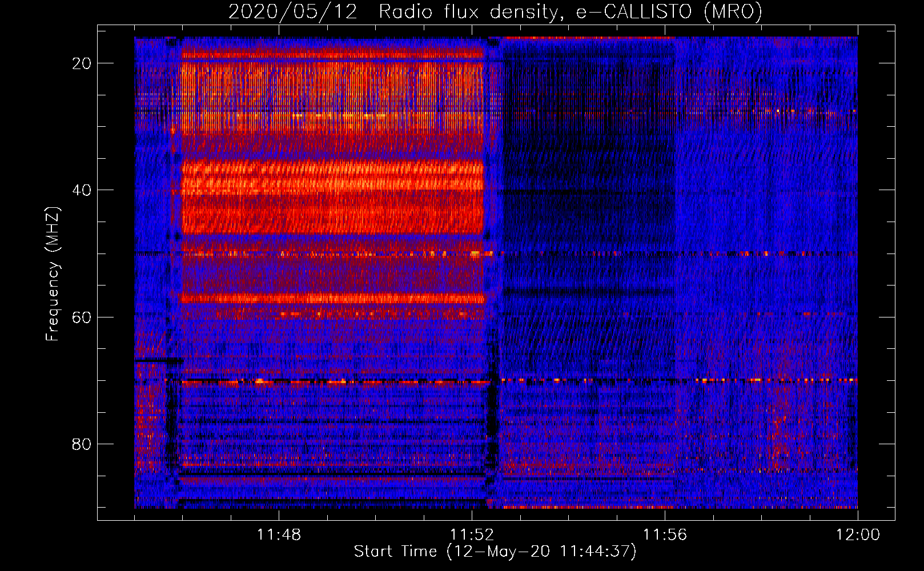Click the 'Start Time (12-May-20 11:44:37)' label
This screenshot has height=571, width=924.
click(x=495, y=552)
